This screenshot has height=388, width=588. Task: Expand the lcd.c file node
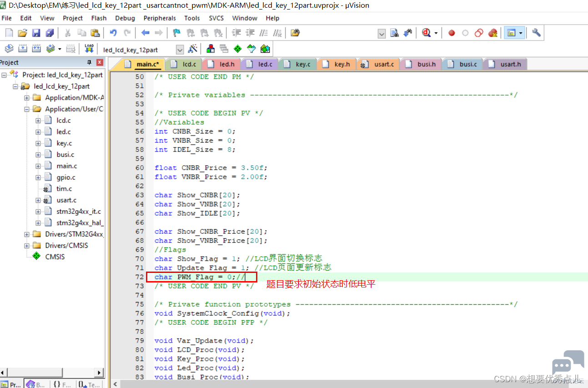[x=38, y=121]
